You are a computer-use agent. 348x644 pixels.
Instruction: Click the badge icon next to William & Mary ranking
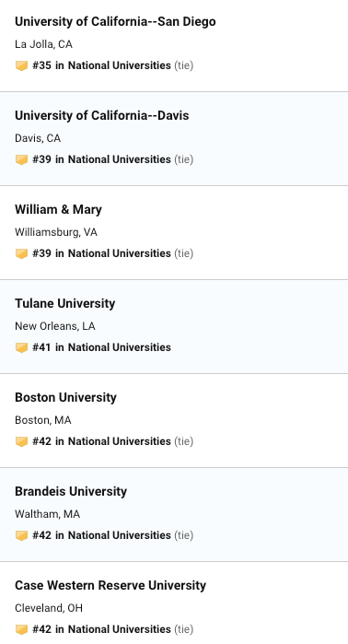pyautogui.click(x=21, y=253)
